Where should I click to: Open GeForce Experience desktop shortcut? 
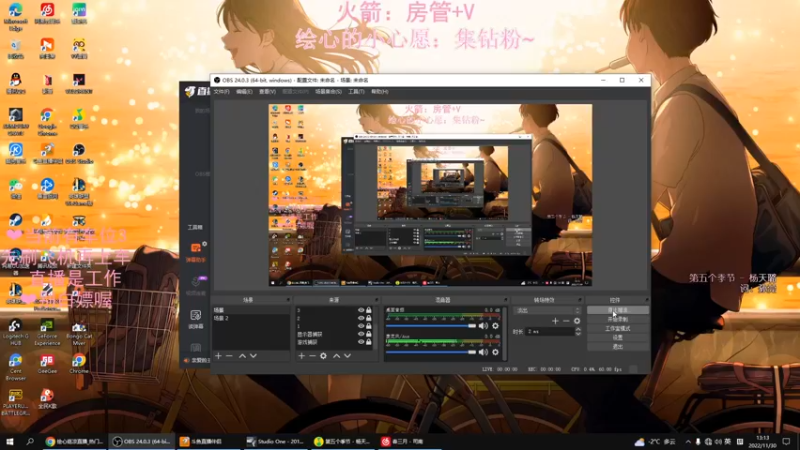coord(47,332)
